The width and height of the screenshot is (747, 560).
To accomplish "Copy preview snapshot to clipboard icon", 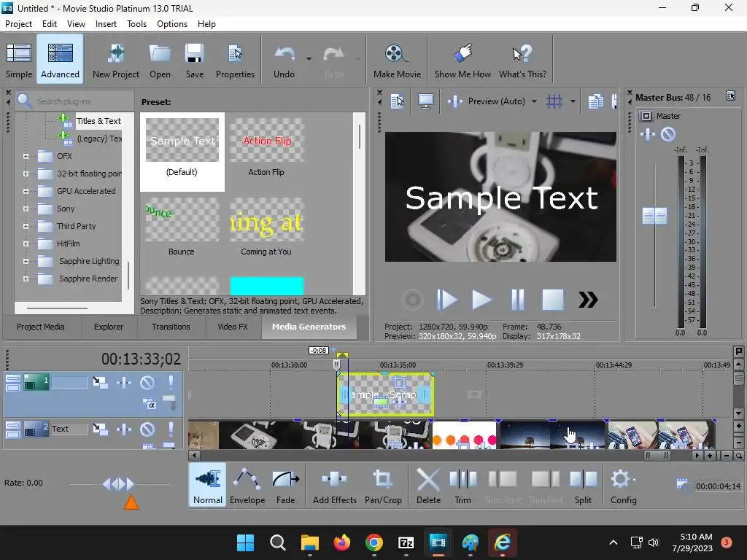I will [595, 101].
